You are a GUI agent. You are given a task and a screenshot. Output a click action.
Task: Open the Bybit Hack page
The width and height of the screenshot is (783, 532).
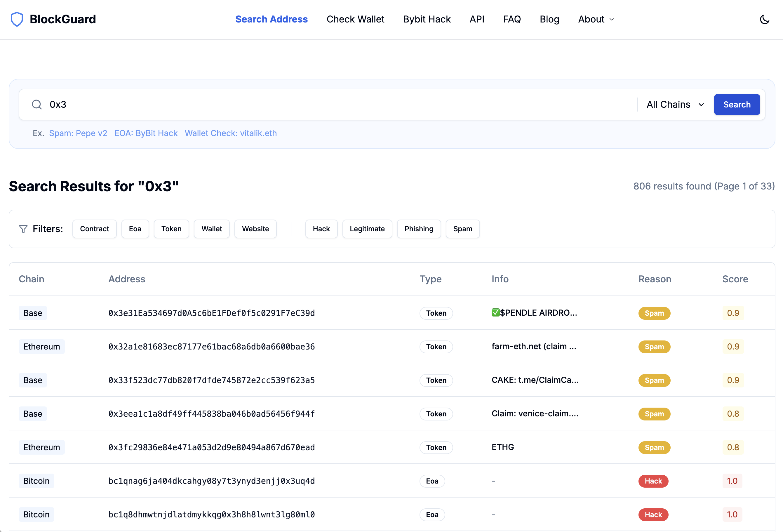427,19
